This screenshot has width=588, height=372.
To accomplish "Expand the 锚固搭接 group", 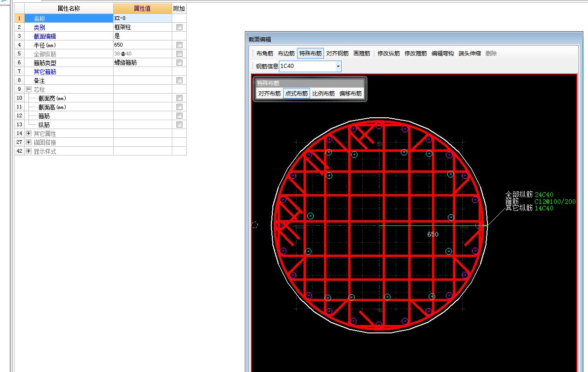I will click(x=29, y=142).
